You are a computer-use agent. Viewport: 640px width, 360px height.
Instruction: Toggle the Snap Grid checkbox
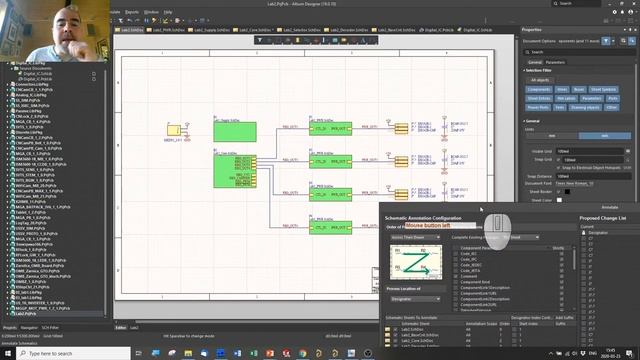click(559, 160)
